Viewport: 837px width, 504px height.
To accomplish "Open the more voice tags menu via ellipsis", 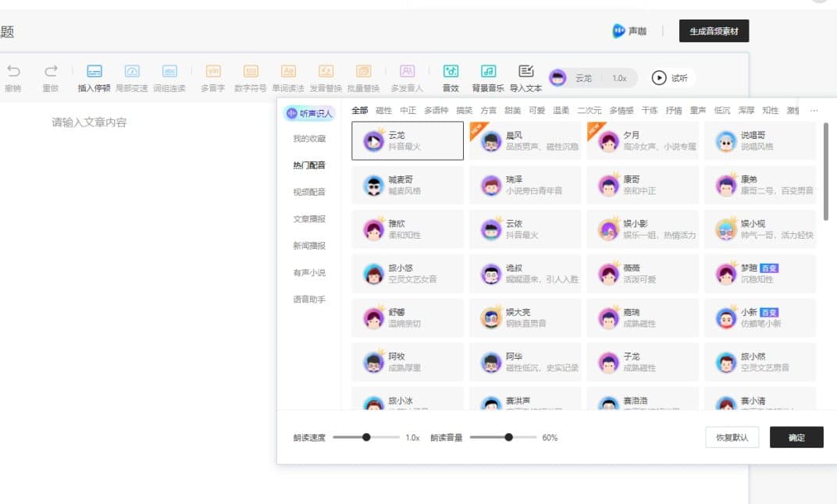I will (x=814, y=110).
